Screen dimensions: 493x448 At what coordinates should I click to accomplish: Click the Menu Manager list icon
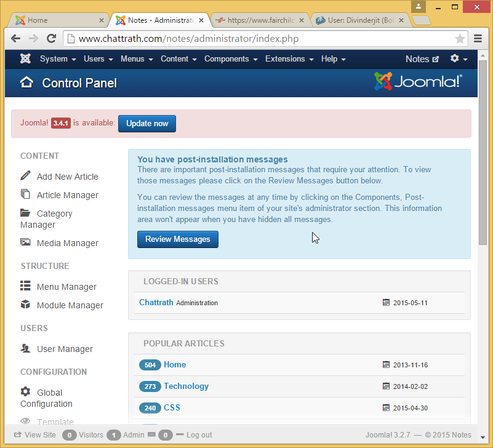tap(25, 286)
